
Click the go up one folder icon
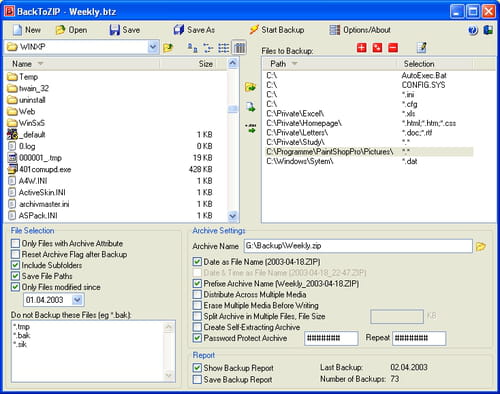coord(168,48)
